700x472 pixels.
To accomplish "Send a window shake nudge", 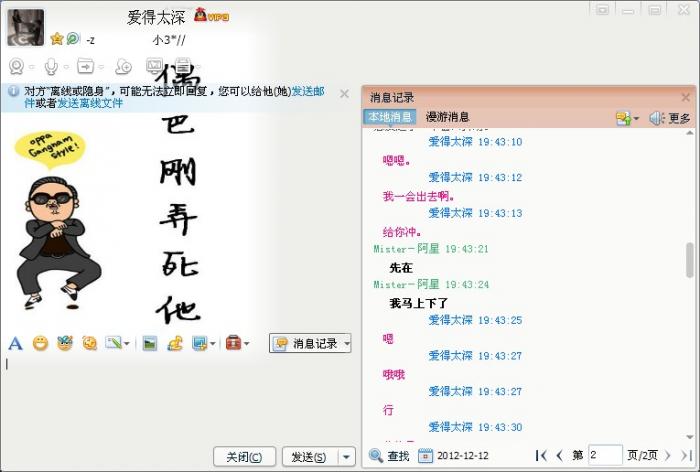I will click(x=89, y=343).
